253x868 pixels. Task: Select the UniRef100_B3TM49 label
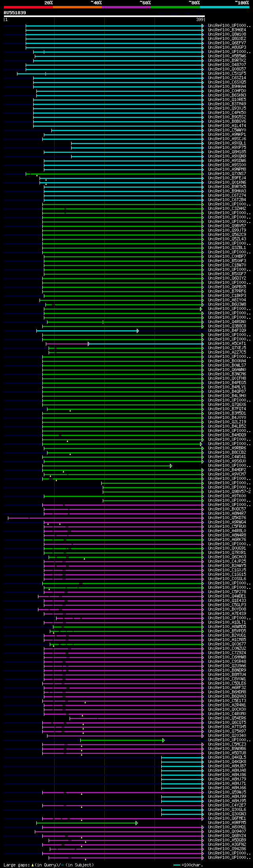[x=227, y=104]
